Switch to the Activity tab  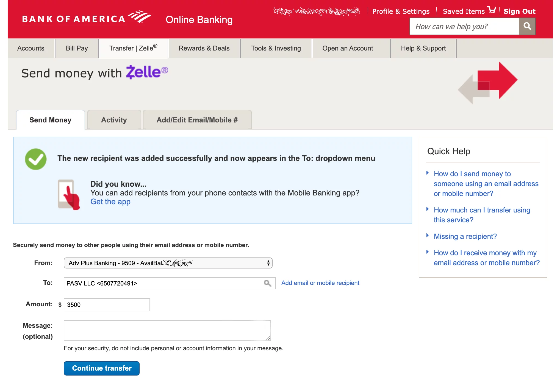114,120
